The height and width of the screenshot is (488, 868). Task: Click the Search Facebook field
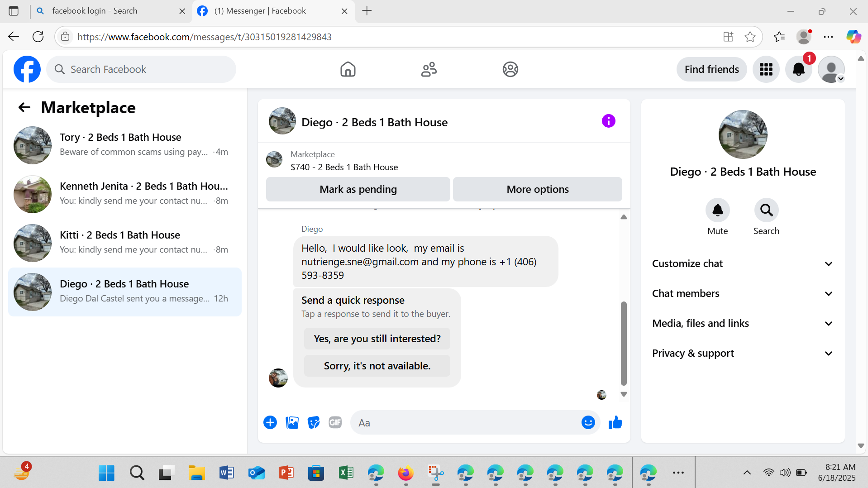(141, 69)
